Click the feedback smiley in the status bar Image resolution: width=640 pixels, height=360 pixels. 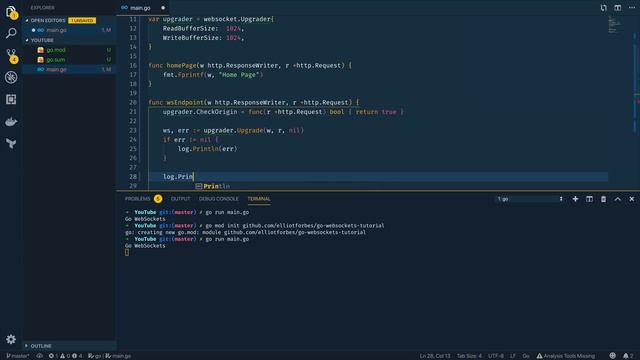pos(612,356)
